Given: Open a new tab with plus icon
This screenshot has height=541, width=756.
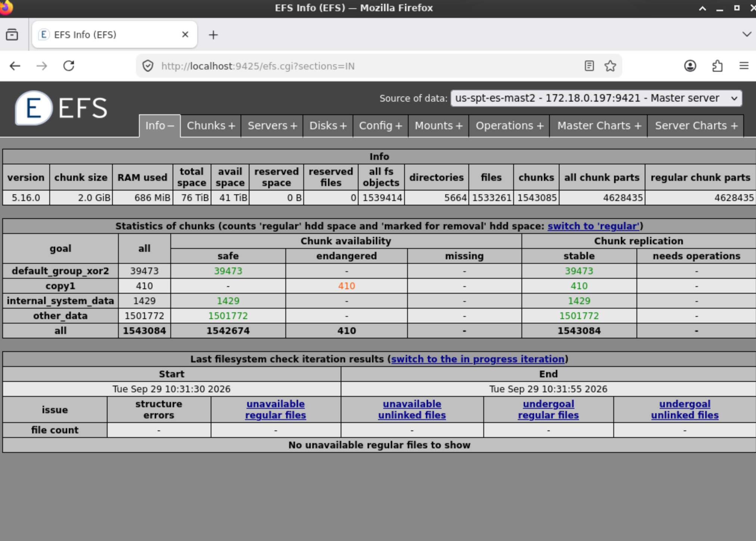Looking at the screenshot, I should [213, 35].
